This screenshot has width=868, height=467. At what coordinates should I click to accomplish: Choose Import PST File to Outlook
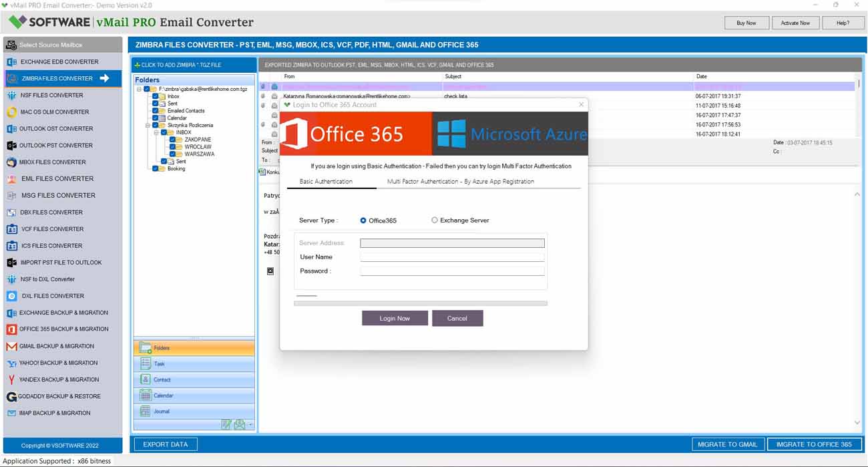(x=62, y=262)
